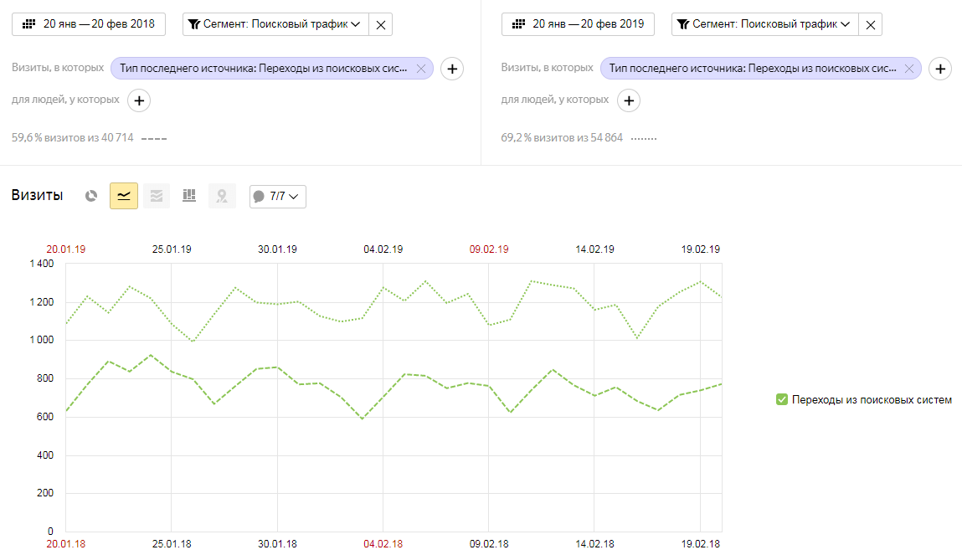Expand 'Сегмент: Поисковый трафик' dropdown for 2019
Image resolution: width=962 pixels, height=560 pixels.
764,25
